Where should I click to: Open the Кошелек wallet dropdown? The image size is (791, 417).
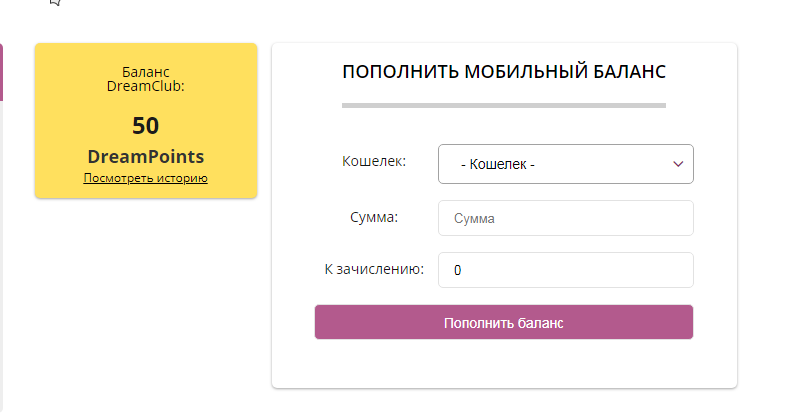[565, 164]
